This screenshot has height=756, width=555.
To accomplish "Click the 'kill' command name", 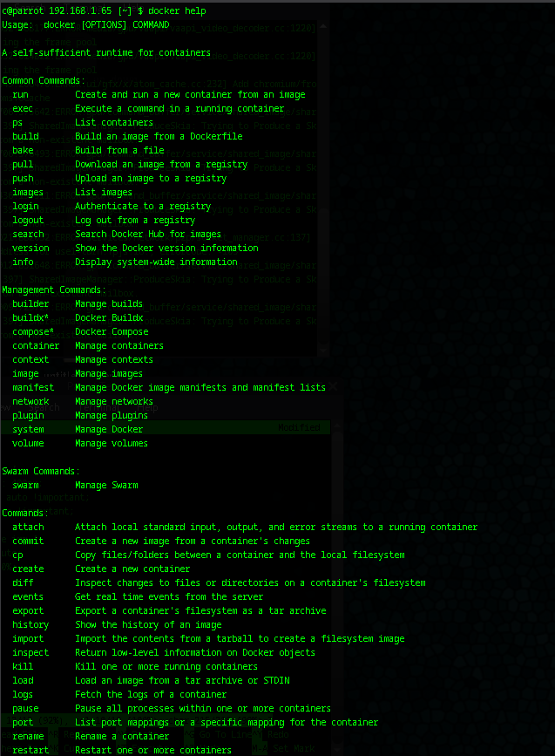I will coord(23,666).
